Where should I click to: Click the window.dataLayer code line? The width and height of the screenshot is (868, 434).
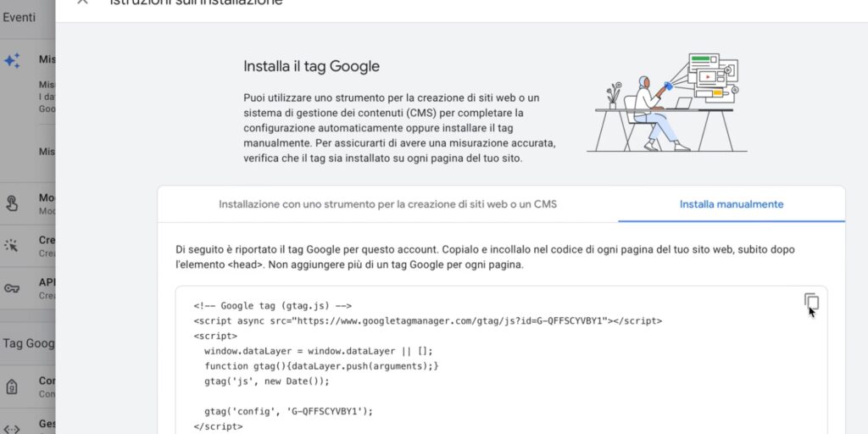(319, 351)
